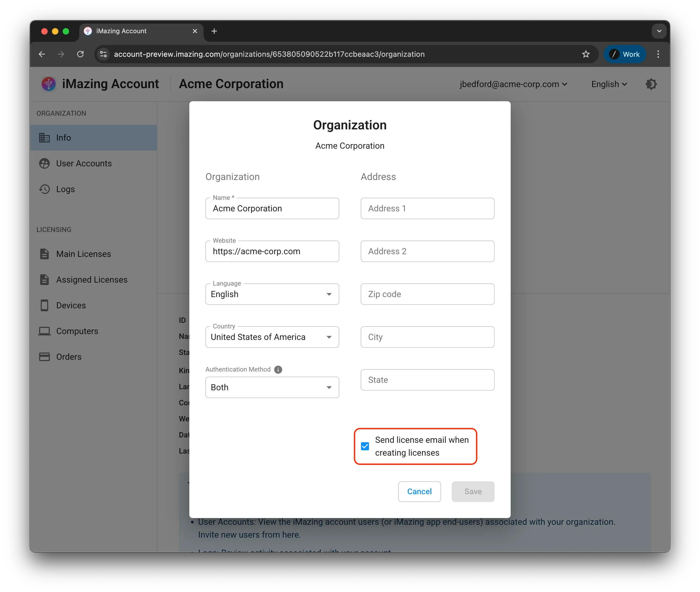700x592 pixels.
Task: Click the Work profile chip
Action: [625, 54]
